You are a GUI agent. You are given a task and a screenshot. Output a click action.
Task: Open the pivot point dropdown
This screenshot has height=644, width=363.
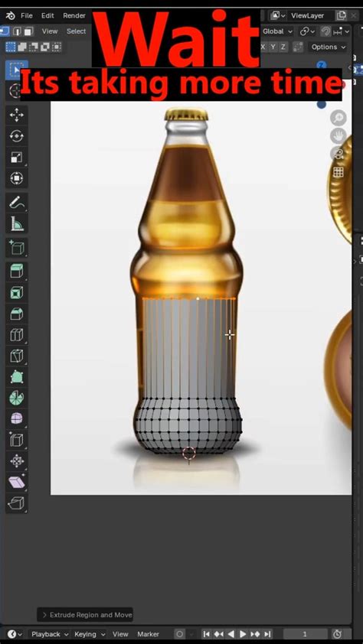click(x=307, y=31)
